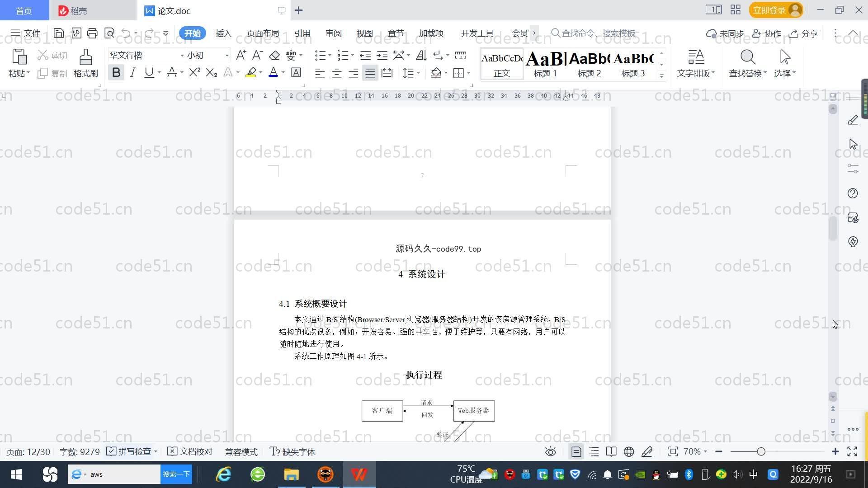Click the Paste clipboard icon
The height and width of the screenshot is (488, 868).
pyautogui.click(x=19, y=57)
